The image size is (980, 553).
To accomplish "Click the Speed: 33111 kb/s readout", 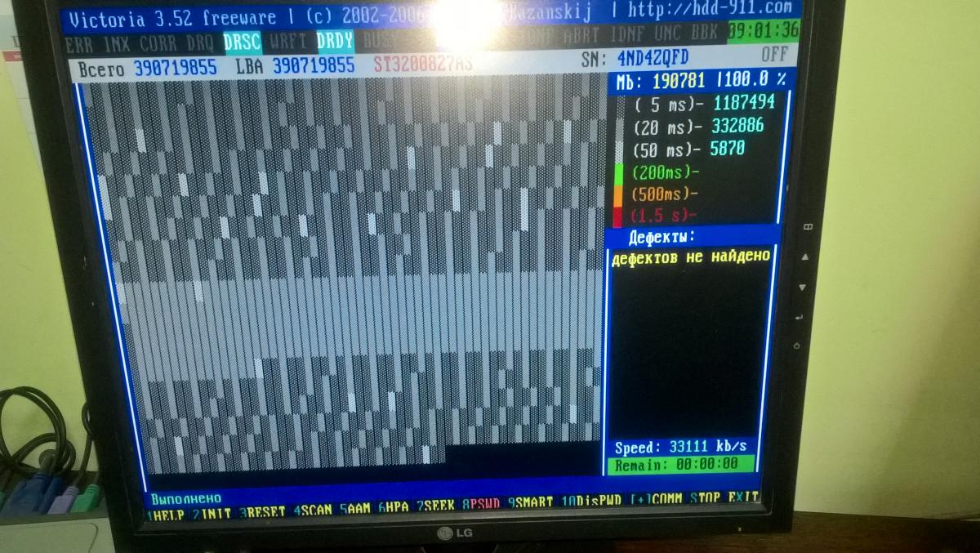I will [x=681, y=448].
